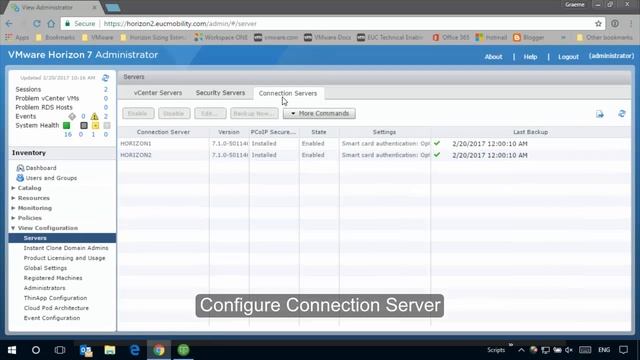The height and width of the screenshot is (360, 640).
Task: Open Instant Clone Domain Admins
Action: click(66, 248)
